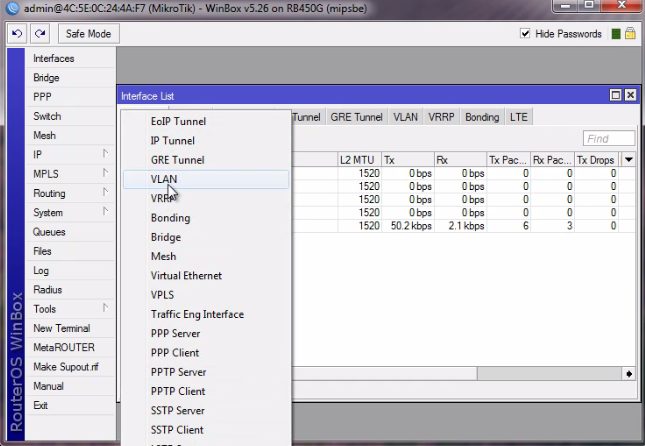Viewport: 645px width, 446px height.
Task: Choose IP Tunnel in the add menu
Action: [x=206, y=141]
